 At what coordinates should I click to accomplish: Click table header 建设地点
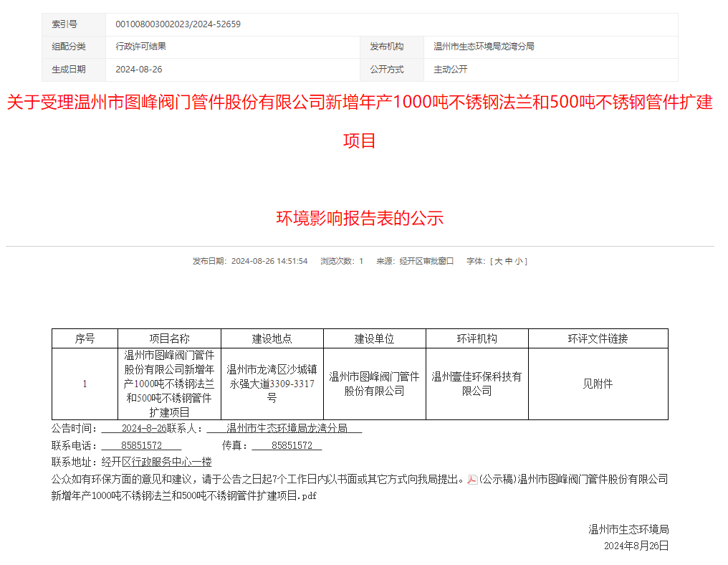(x=272, y=338)
